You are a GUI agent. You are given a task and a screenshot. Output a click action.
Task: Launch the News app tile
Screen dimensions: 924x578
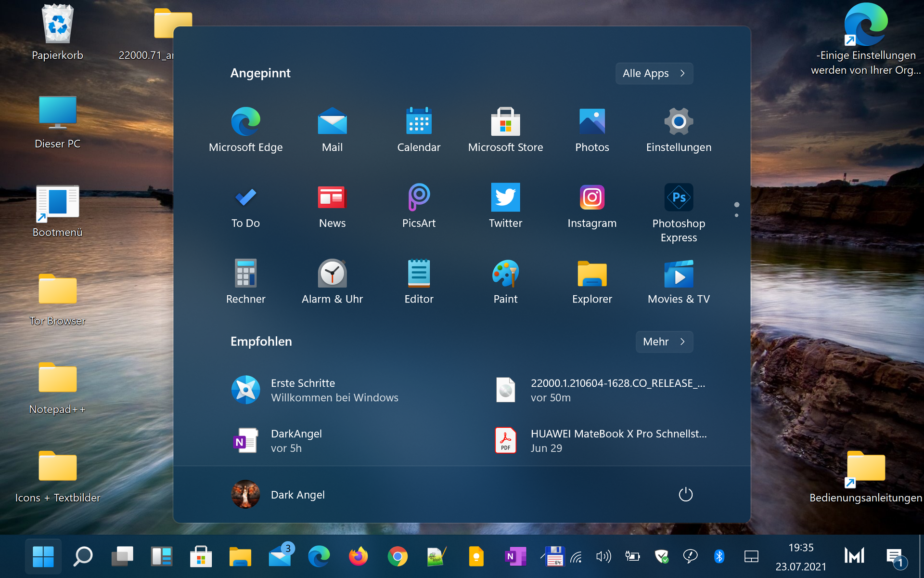[332, 206]
